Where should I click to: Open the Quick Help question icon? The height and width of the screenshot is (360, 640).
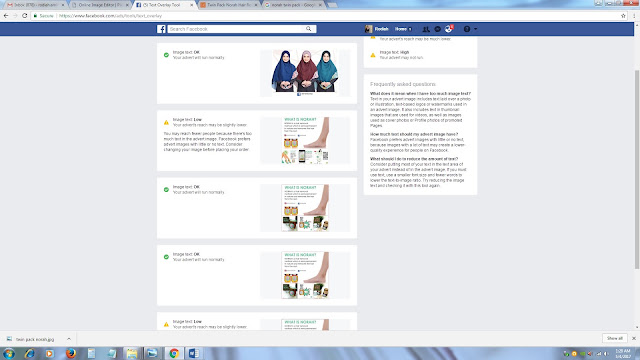point(467,29)
